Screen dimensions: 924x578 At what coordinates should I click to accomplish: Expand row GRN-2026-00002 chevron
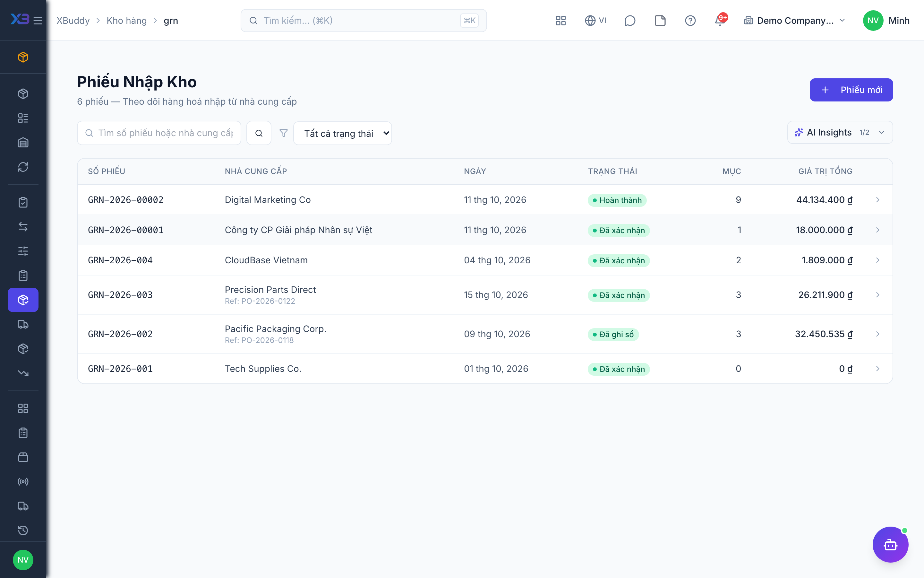877,200
